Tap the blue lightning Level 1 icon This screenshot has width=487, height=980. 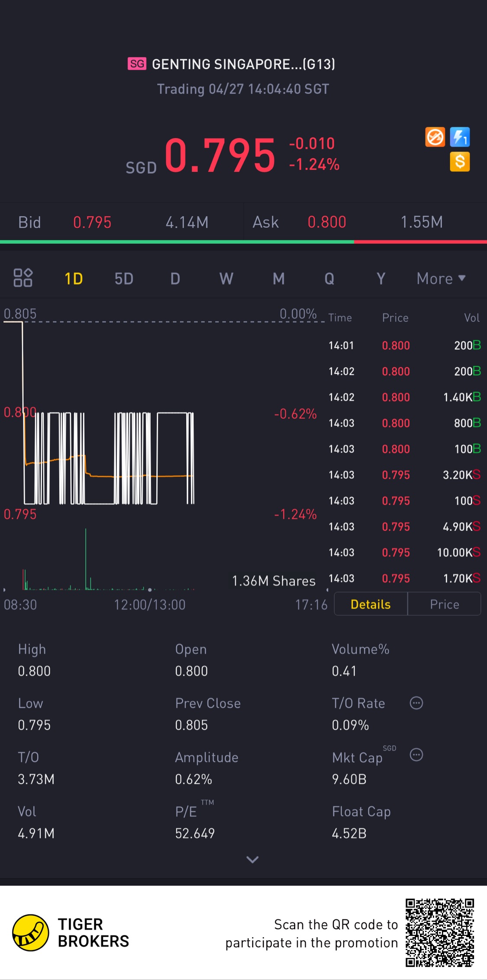coord(460,137)
